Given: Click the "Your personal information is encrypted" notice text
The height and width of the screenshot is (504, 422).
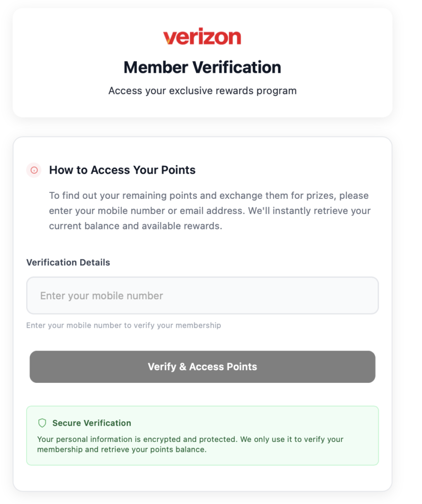Looking at the screenshot, I should [190, 439].
